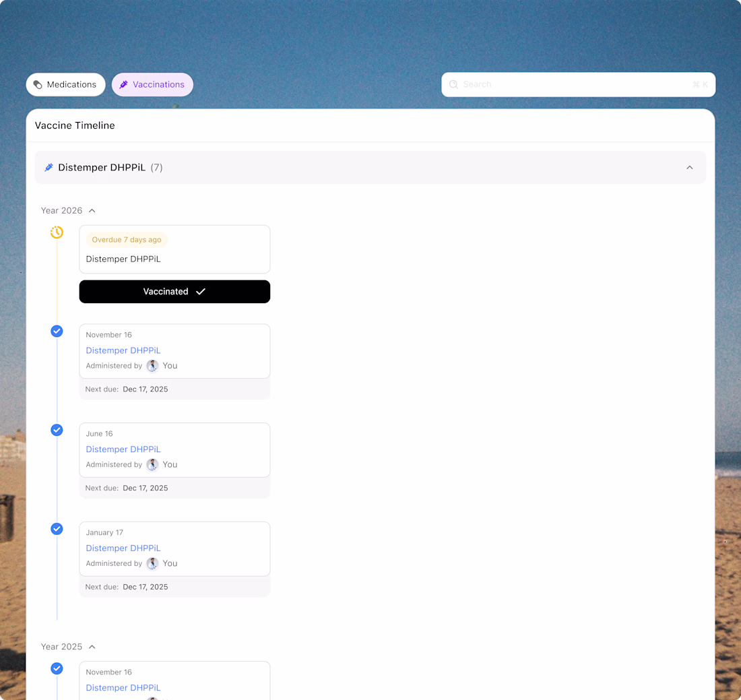This screenshot has height=700, width=741.
Task: Click the blue check marker for January 17
Action: coord(57,528)
